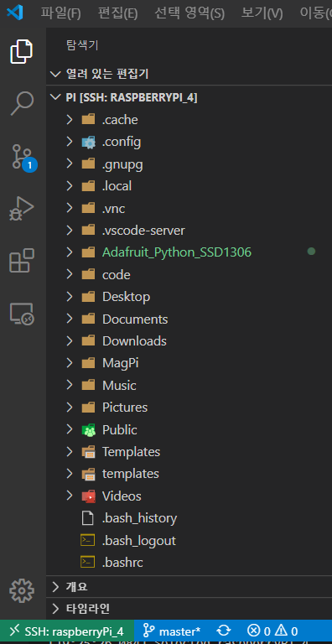Open the 이동 menu
The image size is (332, 644).
[315, 13]
